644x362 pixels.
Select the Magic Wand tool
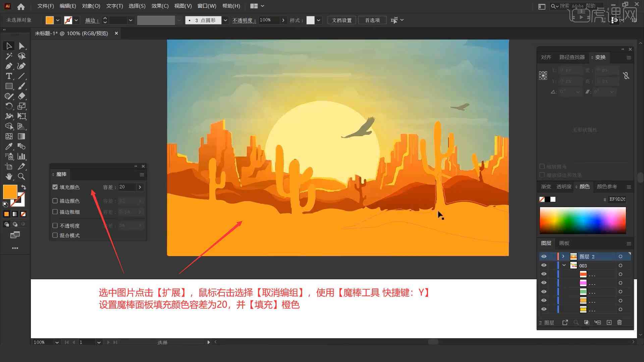tap(8, 56)
